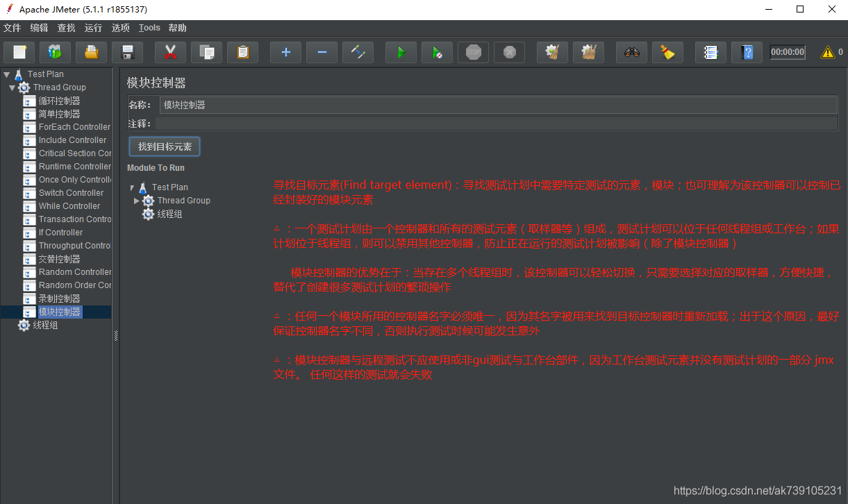
Task: Collapse the Test Plan node in left tree
Action: (x=6, y=74)
